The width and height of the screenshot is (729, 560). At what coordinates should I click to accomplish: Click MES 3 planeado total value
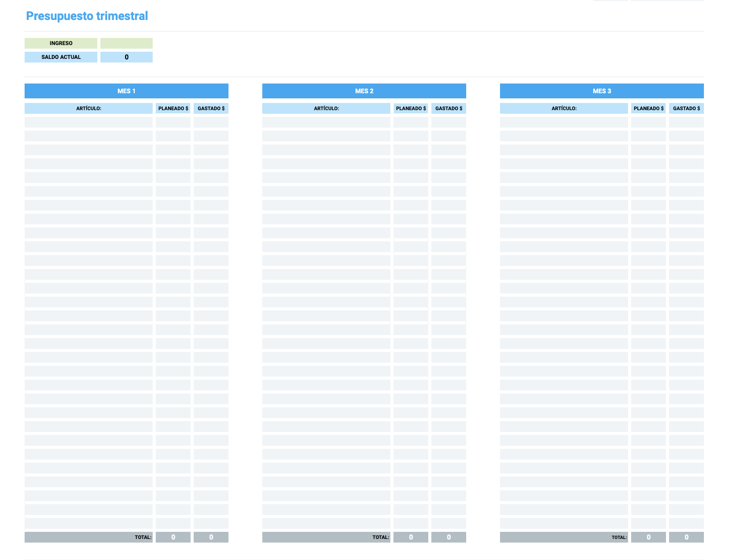click(x=649, y=537)
